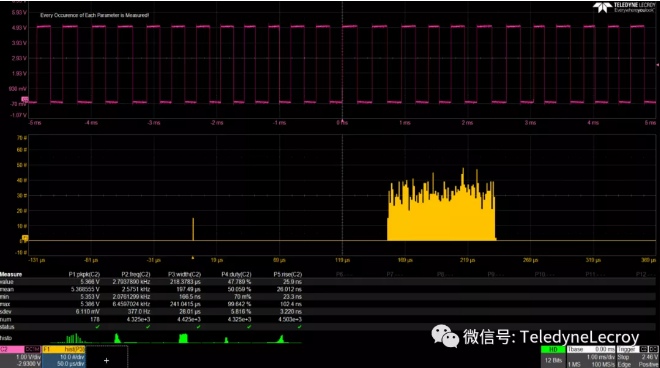
Task: Click the 1.00 ms/div value in Tbase descriptor
Action: 601,357
